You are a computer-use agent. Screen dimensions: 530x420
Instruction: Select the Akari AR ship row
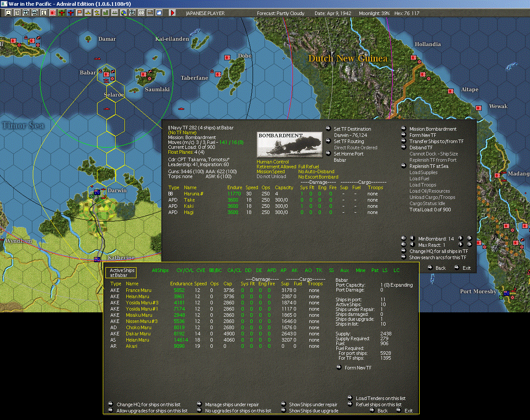pos(214,346)
